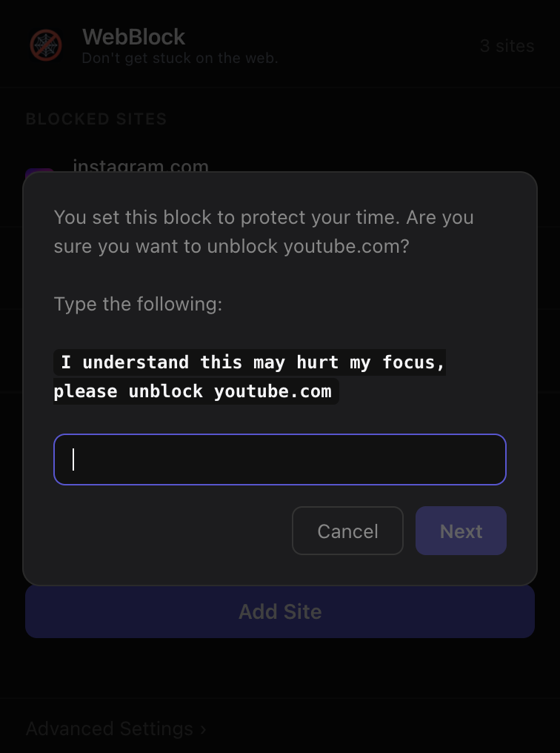
Task: Click the BLOCKED SITES section header
Action: 96,119
